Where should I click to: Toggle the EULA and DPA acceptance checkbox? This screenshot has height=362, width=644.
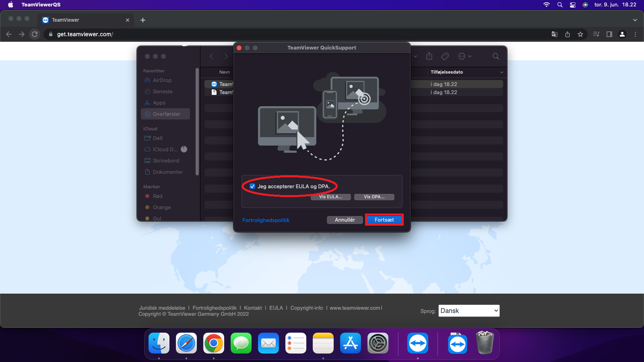[252, 186]
